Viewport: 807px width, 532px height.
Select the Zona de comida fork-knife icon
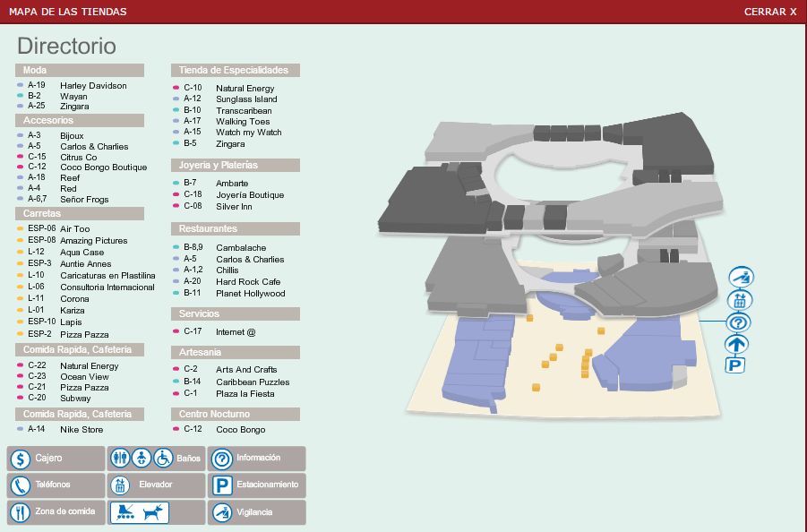pyautogui.click(x=21, y=512)
